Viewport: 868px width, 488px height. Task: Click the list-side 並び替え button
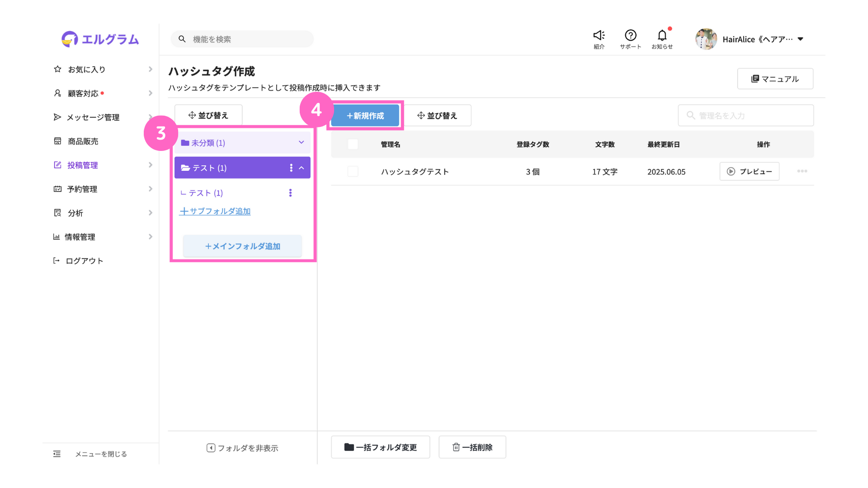pos(437,116)
